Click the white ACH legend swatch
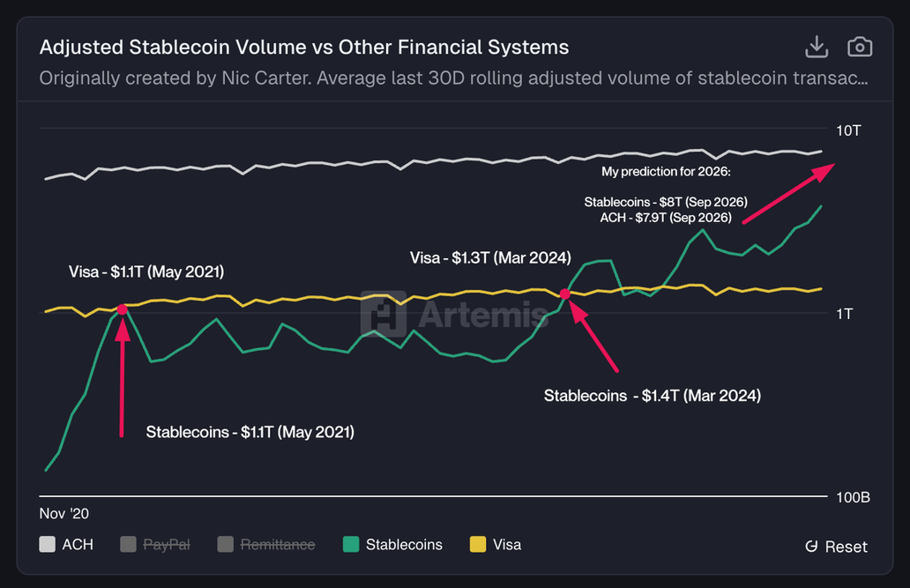 [48, 545]
